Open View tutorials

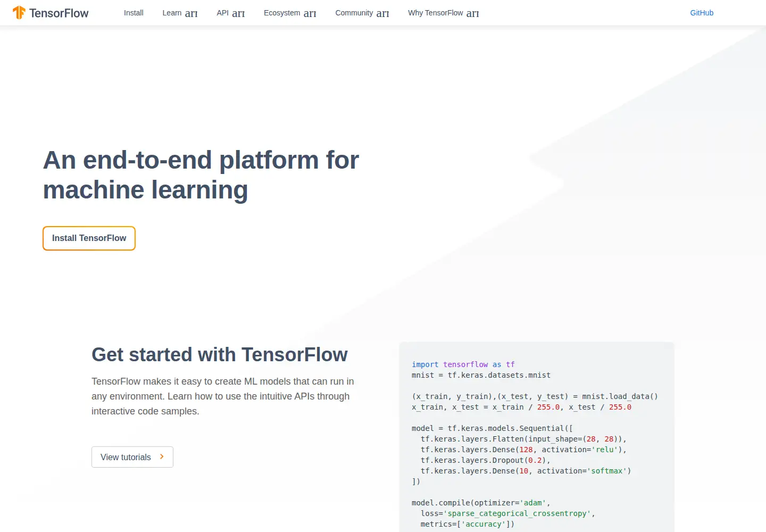[x=132, y=457]
